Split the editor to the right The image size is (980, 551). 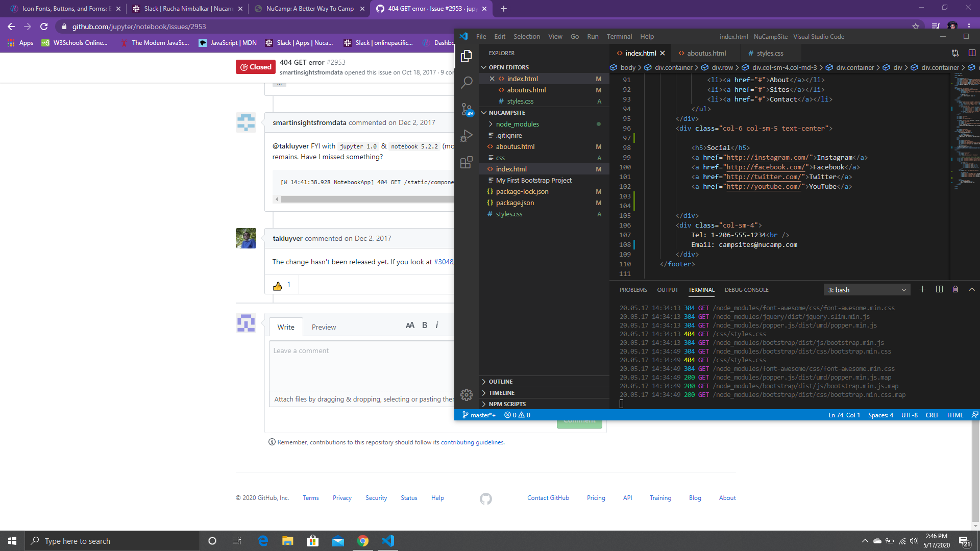[972, 53]
